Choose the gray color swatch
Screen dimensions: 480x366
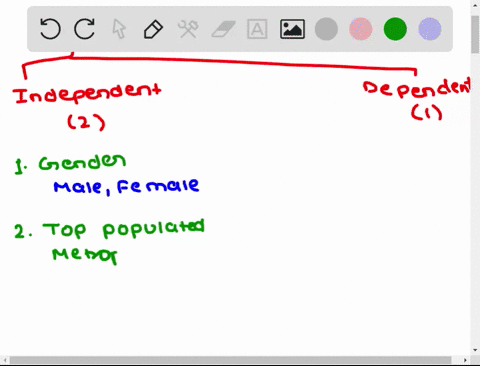326,29
